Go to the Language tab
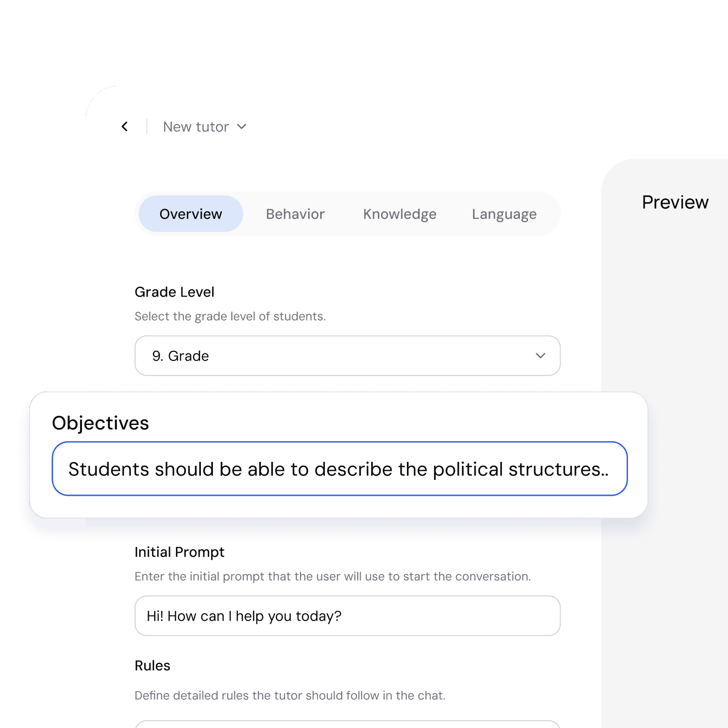728x728 pixels. coord(504,214)
